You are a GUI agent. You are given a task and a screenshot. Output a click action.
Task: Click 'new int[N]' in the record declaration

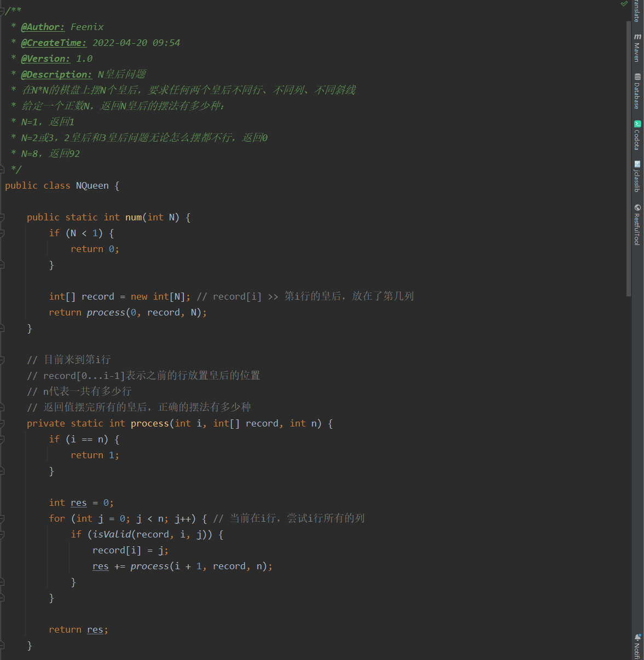[x=158, y=296]
